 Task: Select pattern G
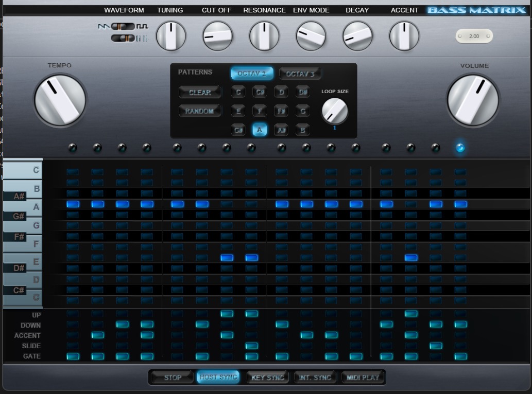coord(303,111)
